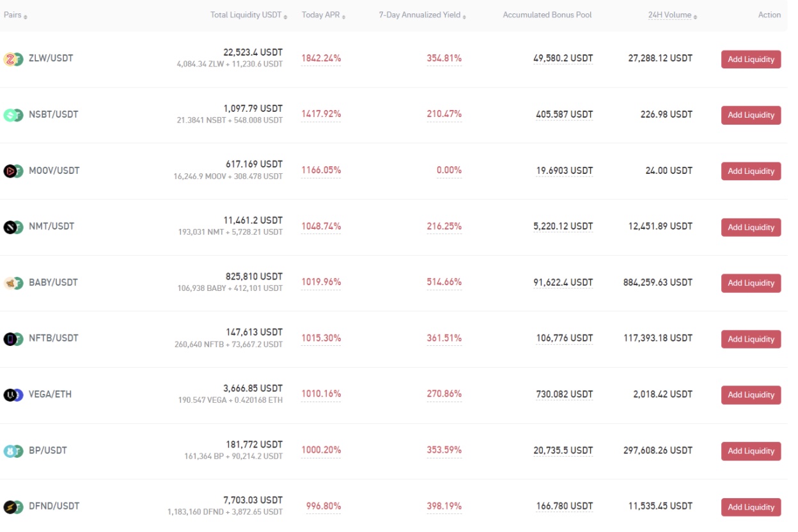Sort the table by Pairs column
Image resolution: width=798 pixels, height=532 pixels.
15,15
